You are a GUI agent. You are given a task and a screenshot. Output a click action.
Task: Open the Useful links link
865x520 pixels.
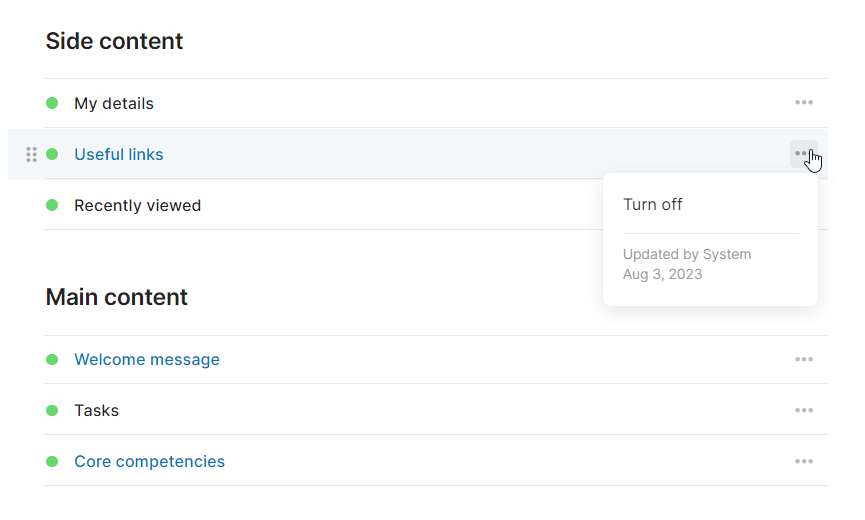tap(119, 155)
